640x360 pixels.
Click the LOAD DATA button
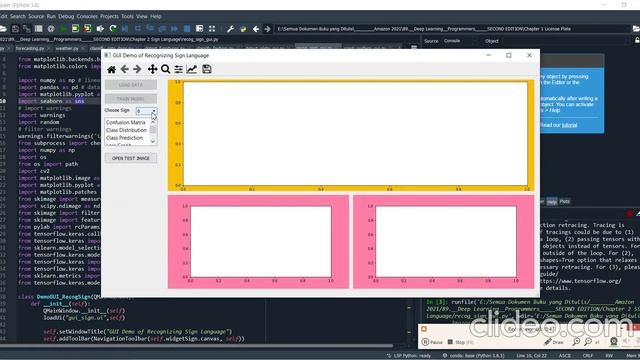(x=131, y=85)
